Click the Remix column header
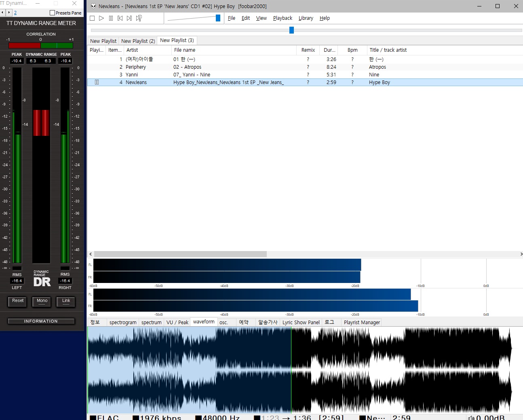523x420 pixels. pyautogui.click(x=308, y=50)
